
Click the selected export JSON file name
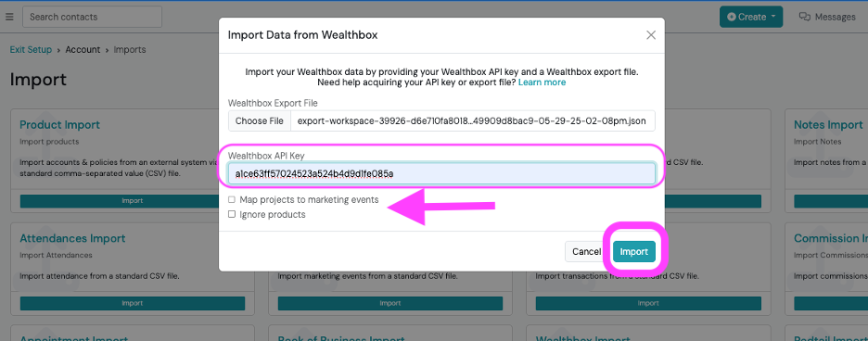[472, 121]
